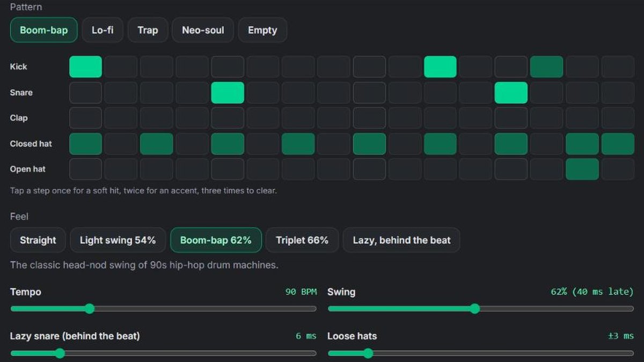This screenshot has height=362, width=644.
Task: Switch to the Neo-soul pattern
Action: (203, 30)
